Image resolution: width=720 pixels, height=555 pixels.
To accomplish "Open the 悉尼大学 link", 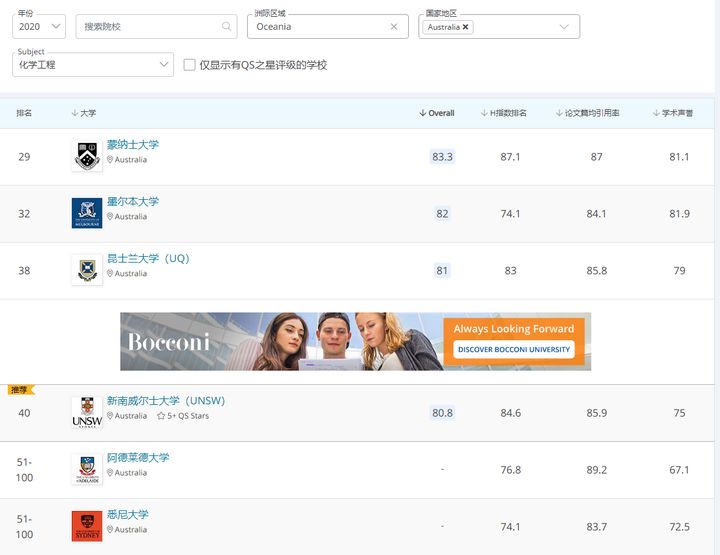I will pos(128,515).
